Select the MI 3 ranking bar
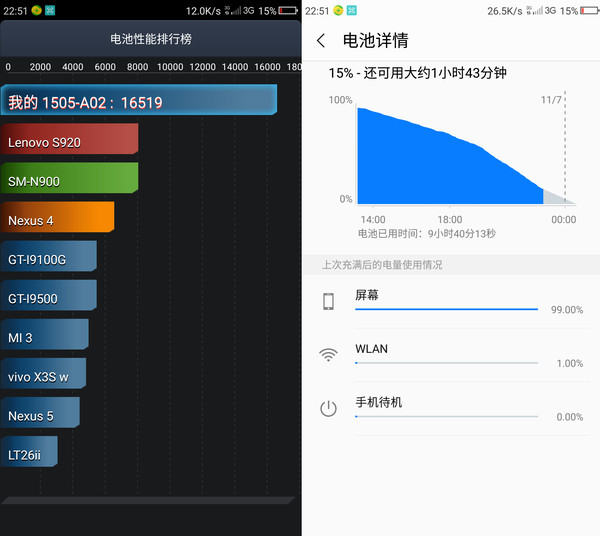Screen dimensions: 600x536 [x=44, y=334]
